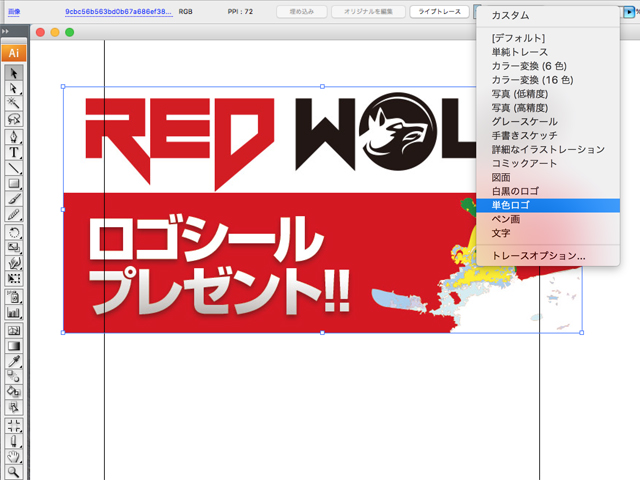This screenshot has width=640, height=480.
Task: Choose the グレースケール preset
Action: (x=548, y=122)
